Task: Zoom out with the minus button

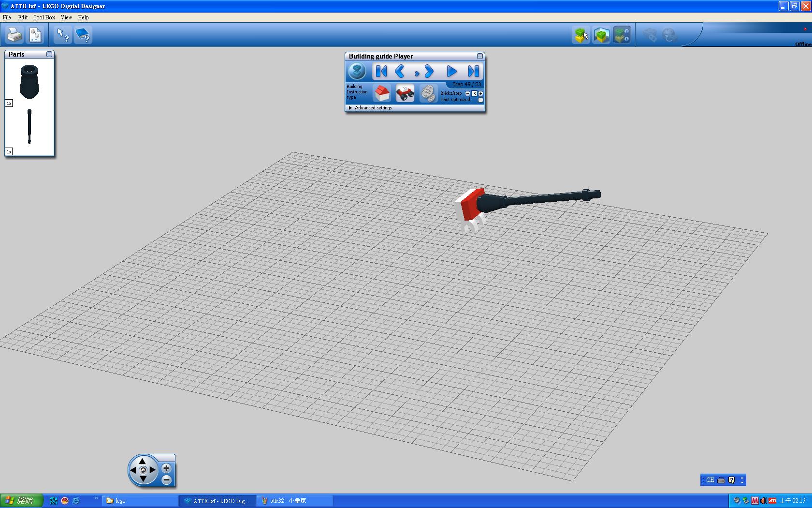Action: (x=166, y=480)
